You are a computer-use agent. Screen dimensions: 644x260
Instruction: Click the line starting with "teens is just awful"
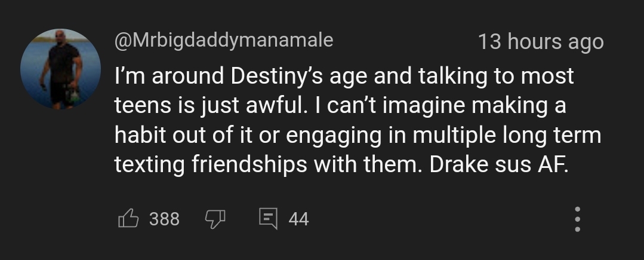(340, 106)
